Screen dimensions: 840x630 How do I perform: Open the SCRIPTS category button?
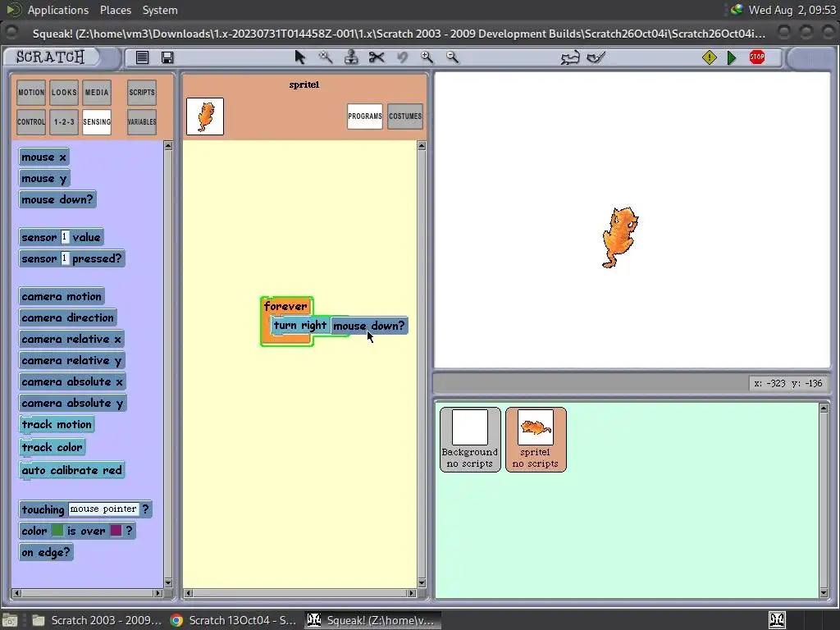(x=142, y=93)
